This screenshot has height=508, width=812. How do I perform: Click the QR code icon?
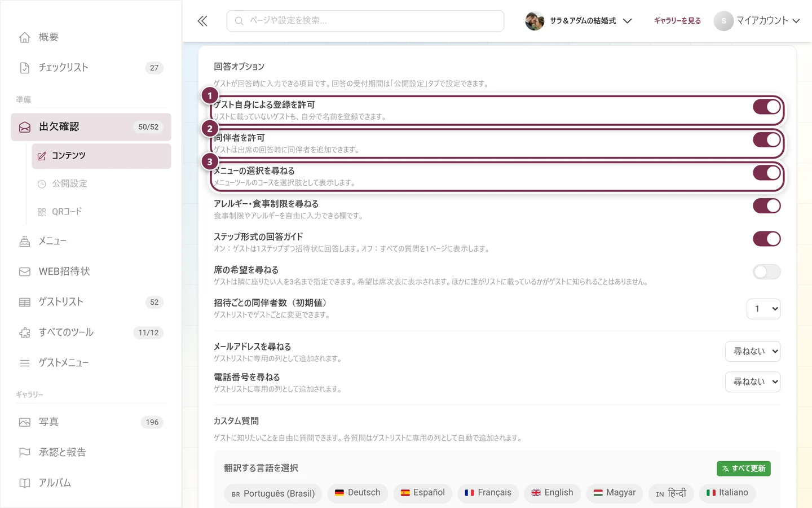pyautogui.click(x=42, y=212)
